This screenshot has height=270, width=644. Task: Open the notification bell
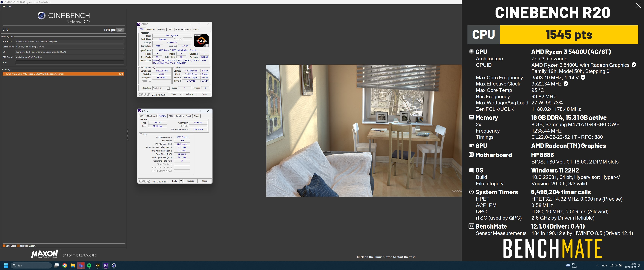[639, 265]
